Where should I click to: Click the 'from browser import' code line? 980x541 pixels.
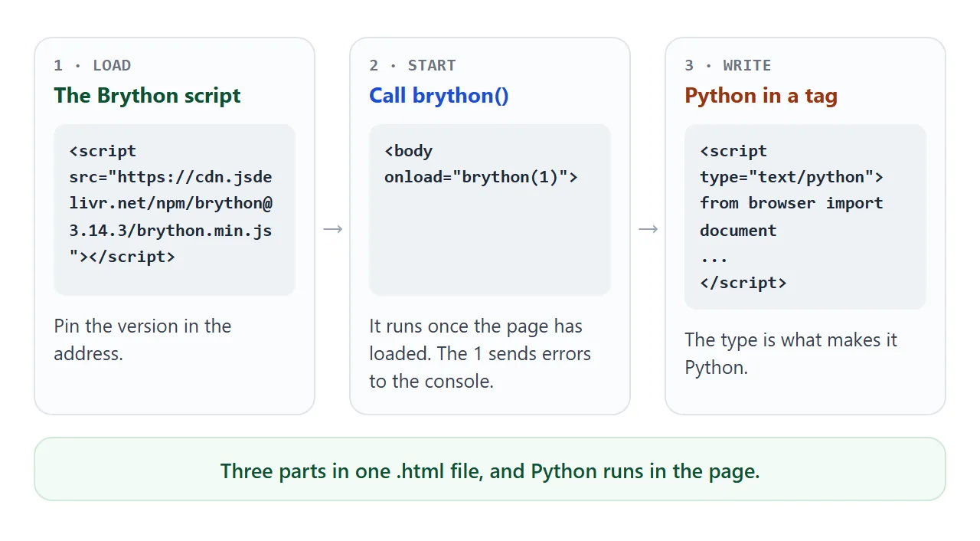click(792, 203)
